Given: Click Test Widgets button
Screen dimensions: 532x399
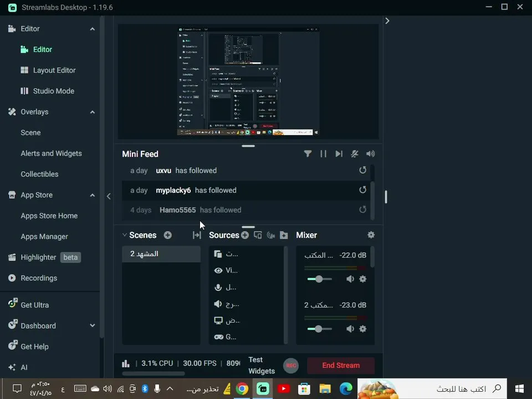Looking at the screenshot, I should [x=261, y=365].
